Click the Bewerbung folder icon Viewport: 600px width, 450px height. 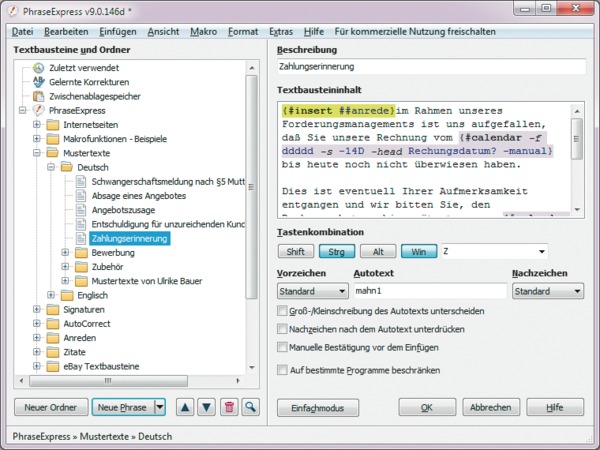tap(81, 253)
